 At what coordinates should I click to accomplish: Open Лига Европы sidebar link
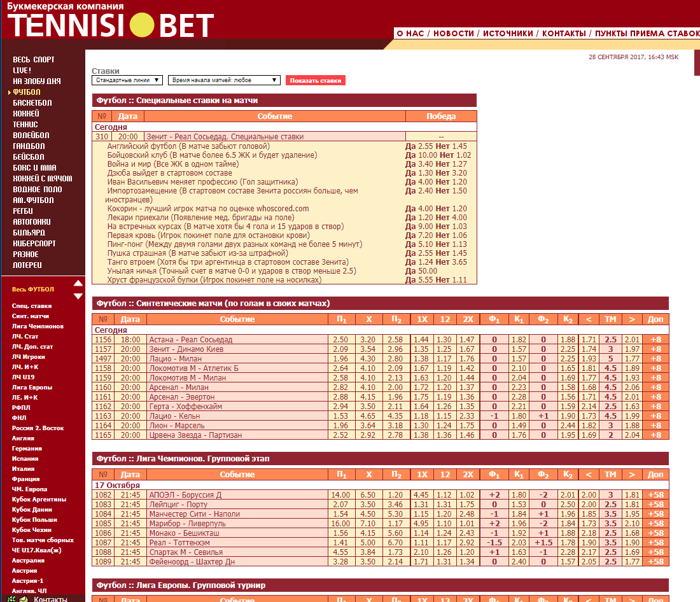[32, 388]
